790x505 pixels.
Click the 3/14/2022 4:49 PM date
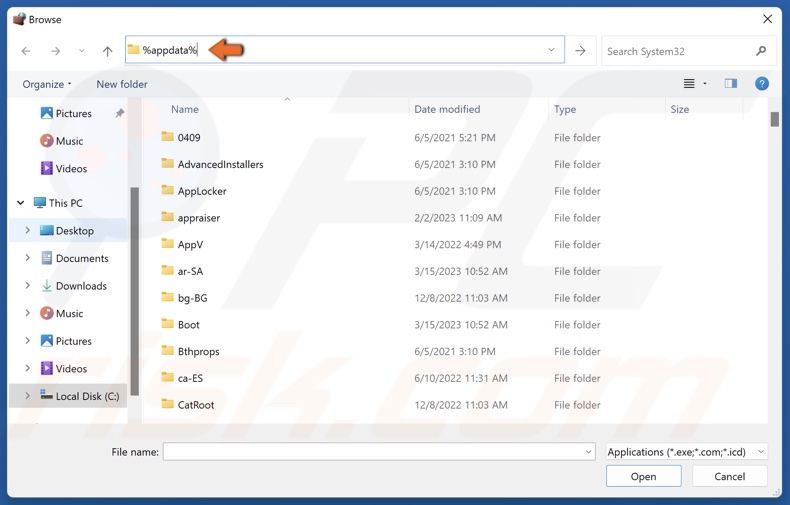point(457,244)
